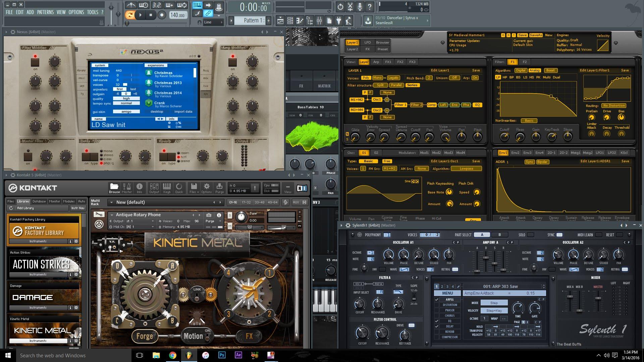Open the mixer icon in FL Studio toolbar
The image size is (644, 362).
pos(320,20)
